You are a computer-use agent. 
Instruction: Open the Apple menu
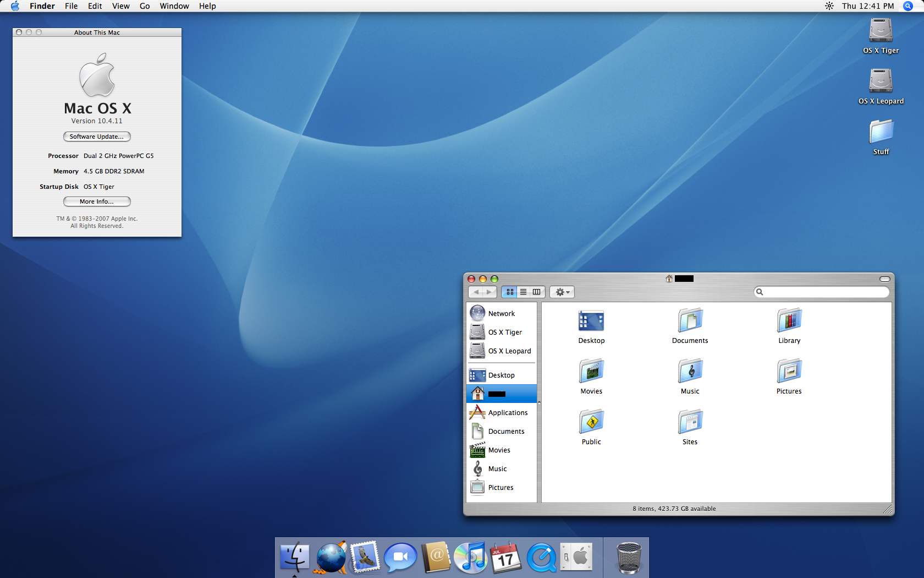[15, 6]
